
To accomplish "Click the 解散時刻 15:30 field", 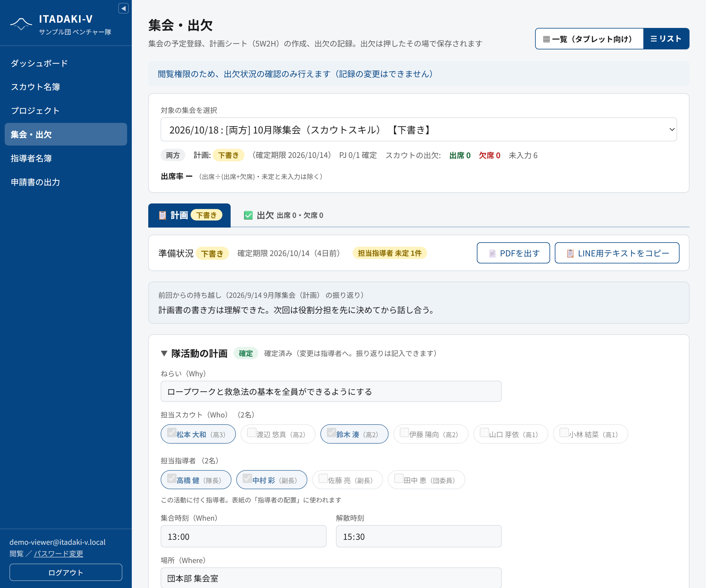I will (419, 537).
